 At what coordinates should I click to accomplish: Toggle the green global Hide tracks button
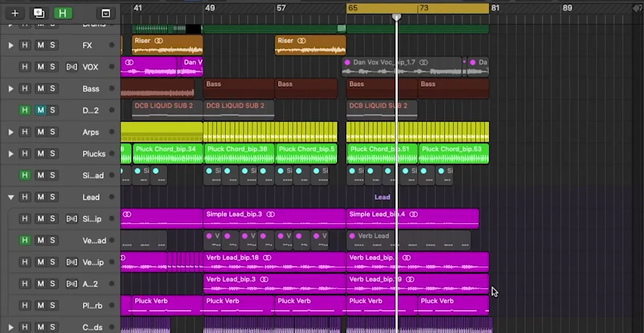(62, 14)
